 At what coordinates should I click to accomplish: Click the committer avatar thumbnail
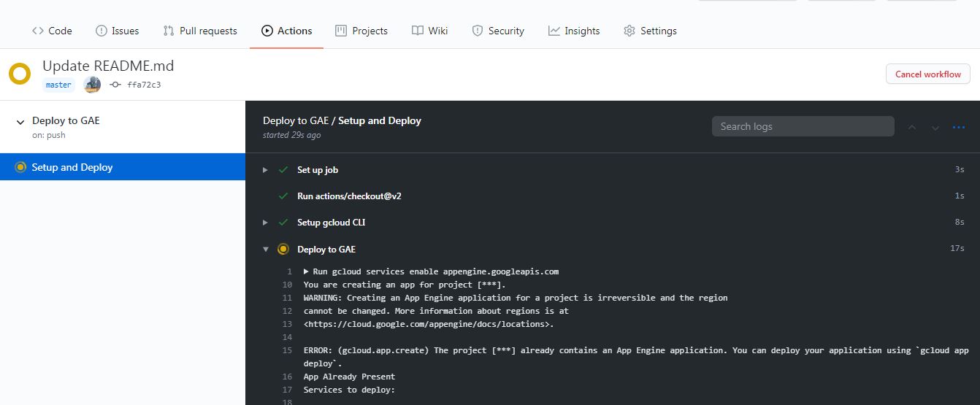point(92,85)
